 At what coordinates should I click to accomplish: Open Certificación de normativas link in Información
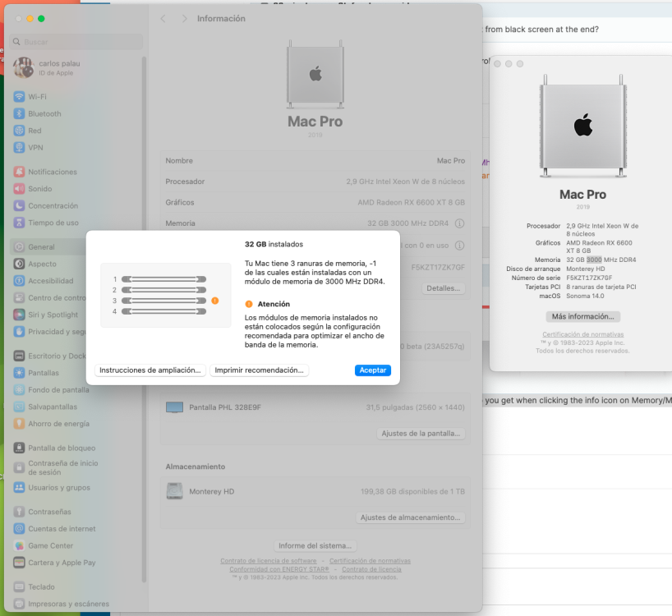tap(370, 561)
